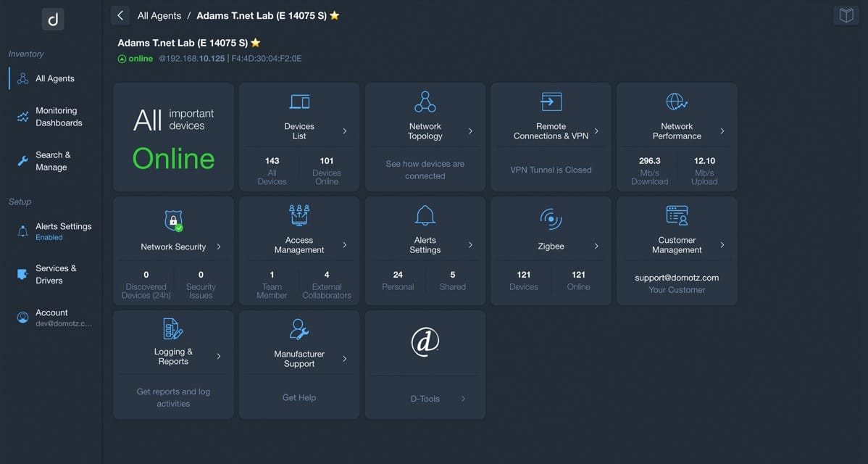Click the Network Performance gauge icon
The image size is (868, 464).
pyautogui.click(x=676, y=101)
